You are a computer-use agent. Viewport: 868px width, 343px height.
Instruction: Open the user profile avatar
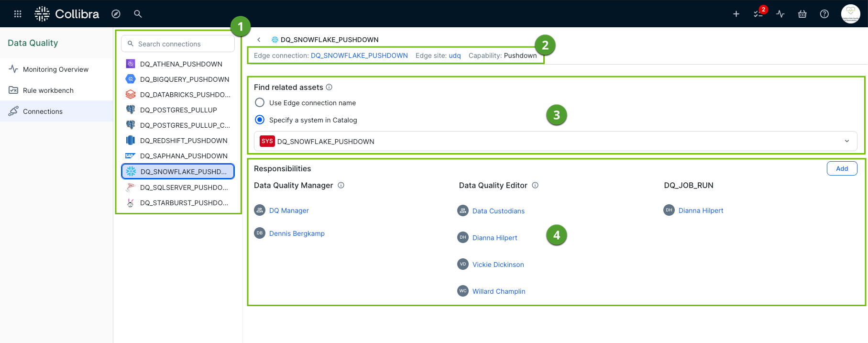(x=851, y=14)
